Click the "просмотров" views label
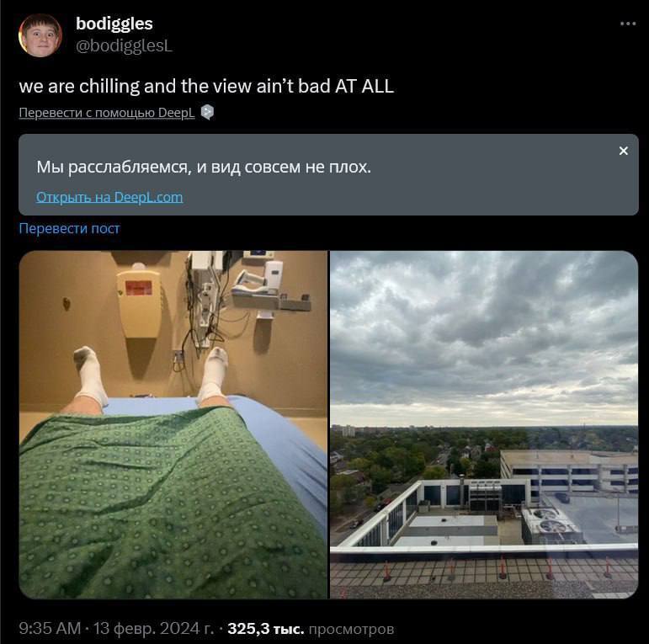 tap(351, 628)
